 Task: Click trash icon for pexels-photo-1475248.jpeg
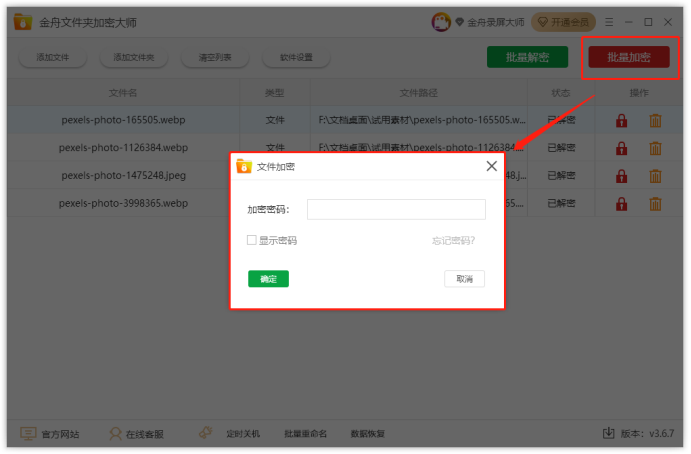(x=655, y=176)
